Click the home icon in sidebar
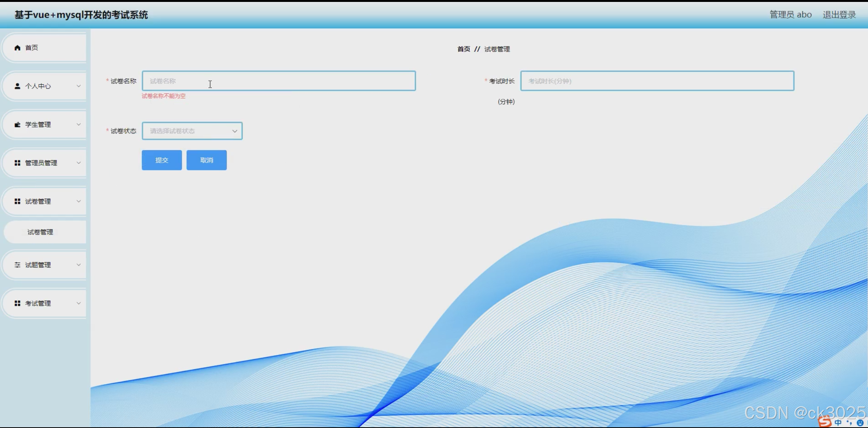 [x=17, y=48]
